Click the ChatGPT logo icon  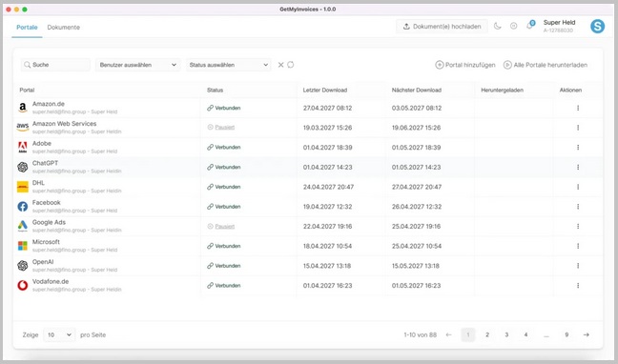coord(23,167)
